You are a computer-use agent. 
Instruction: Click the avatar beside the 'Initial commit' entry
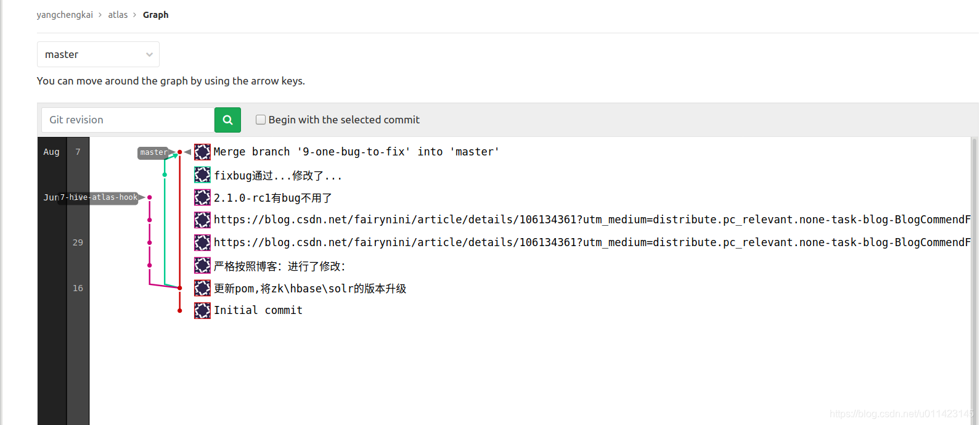click(202, 310)
